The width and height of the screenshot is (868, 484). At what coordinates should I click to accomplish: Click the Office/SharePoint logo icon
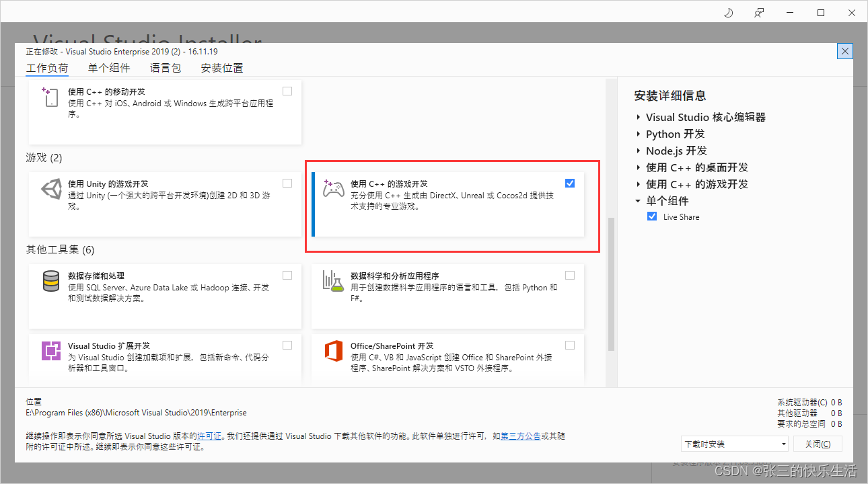334,350
